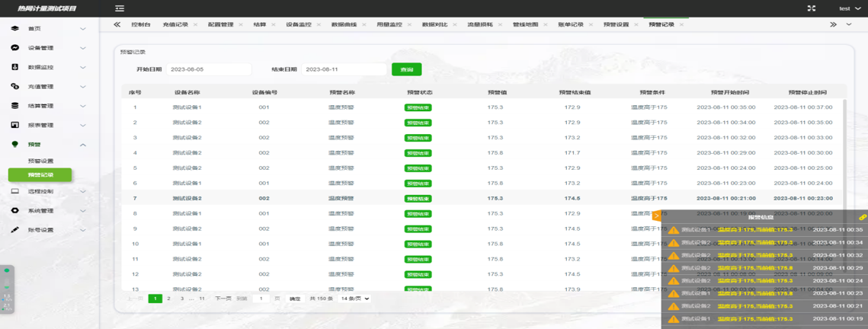
Task: Click the 下一页 next page link
Action: click(223, 299)
